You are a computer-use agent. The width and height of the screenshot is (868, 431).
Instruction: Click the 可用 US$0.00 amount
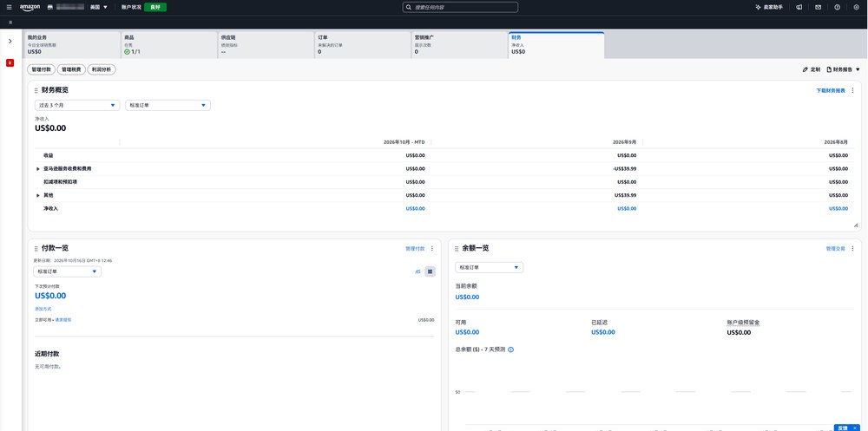pyautogui.click(x=467, y=332)
